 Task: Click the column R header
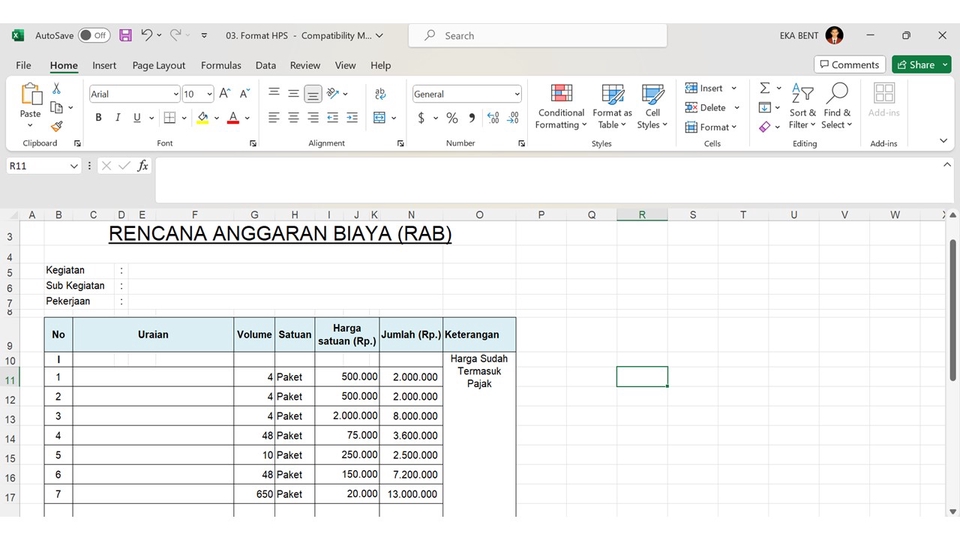coord(642,215)
